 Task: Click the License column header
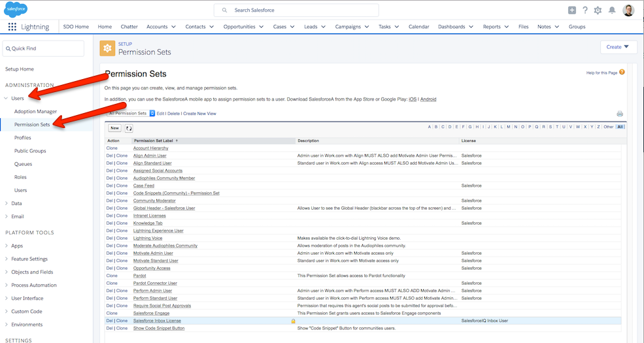[x=469, y=140]
